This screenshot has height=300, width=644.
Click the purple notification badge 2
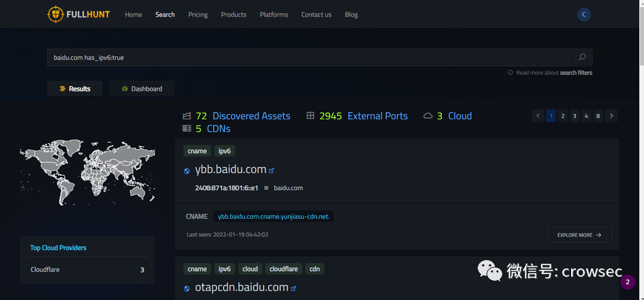(x=628, y=282)
